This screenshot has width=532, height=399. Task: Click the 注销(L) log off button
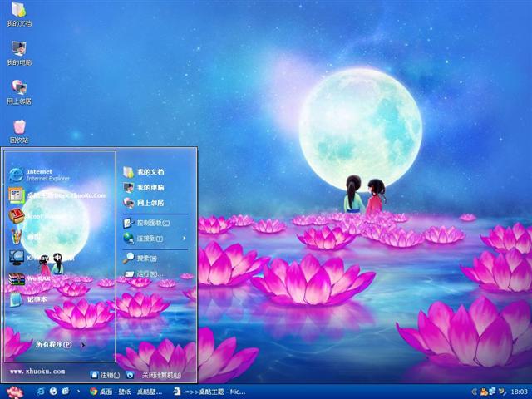[x=106, y=375]
